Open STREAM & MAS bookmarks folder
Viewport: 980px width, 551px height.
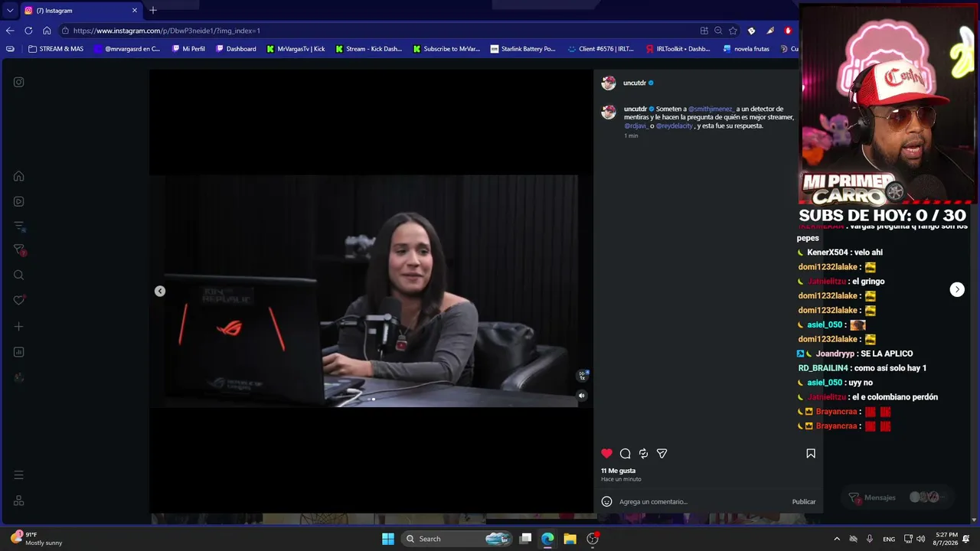click(56, 49)
